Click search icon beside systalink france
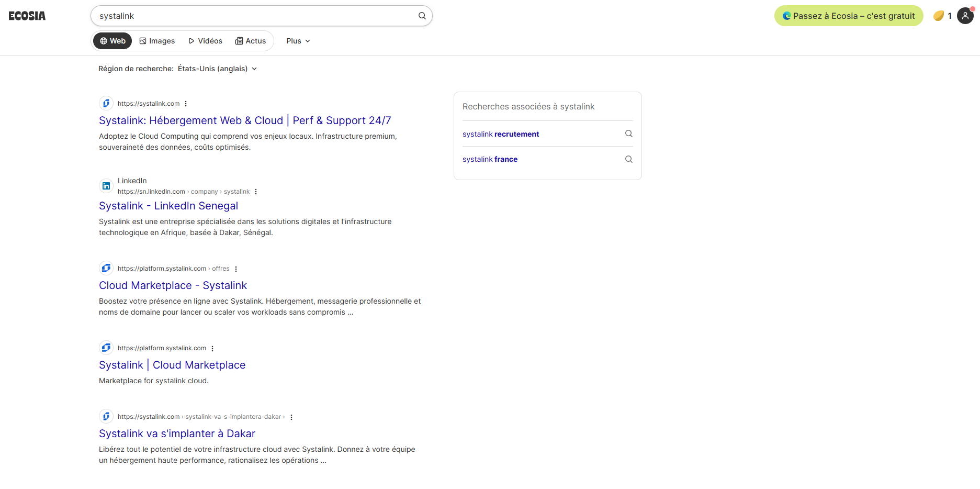980x489 pixels. [x=629, y=159]
